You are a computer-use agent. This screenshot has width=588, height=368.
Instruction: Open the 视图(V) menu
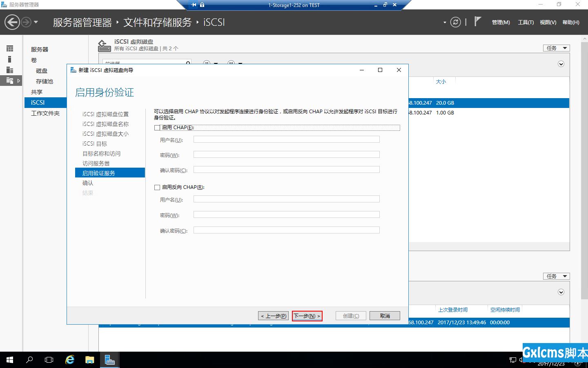(548, 22)
